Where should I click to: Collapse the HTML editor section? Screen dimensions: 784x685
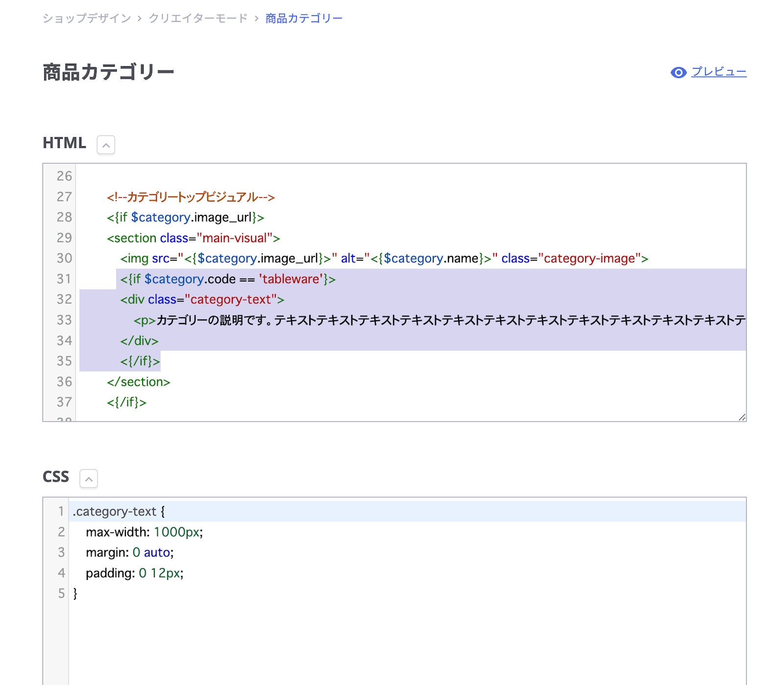tap(106, 145)
